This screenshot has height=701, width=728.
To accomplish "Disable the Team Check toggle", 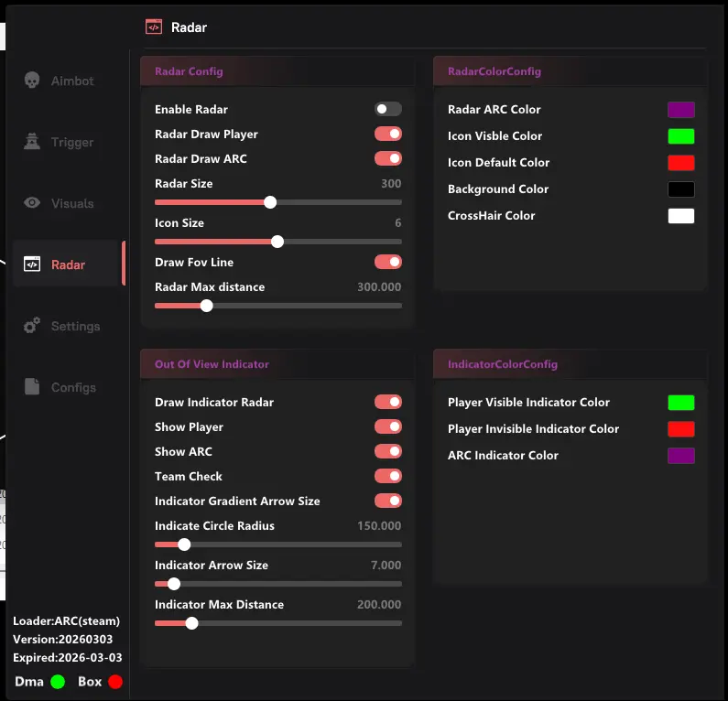I will pyautogui.click(x=388, y=476).
